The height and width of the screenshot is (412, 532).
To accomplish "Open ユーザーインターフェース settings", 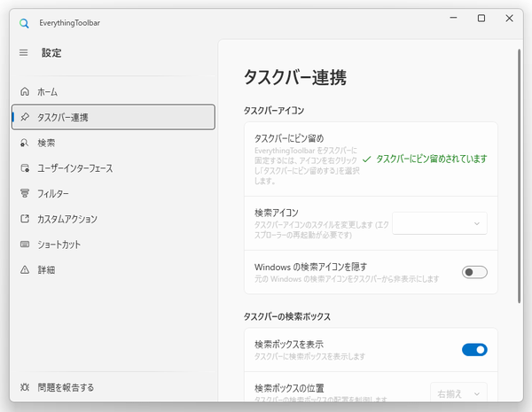I will click(113, 167).
